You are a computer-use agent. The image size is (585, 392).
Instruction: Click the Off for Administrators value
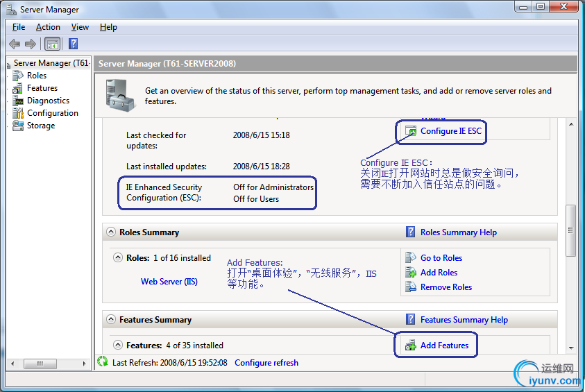pos(273,187)
